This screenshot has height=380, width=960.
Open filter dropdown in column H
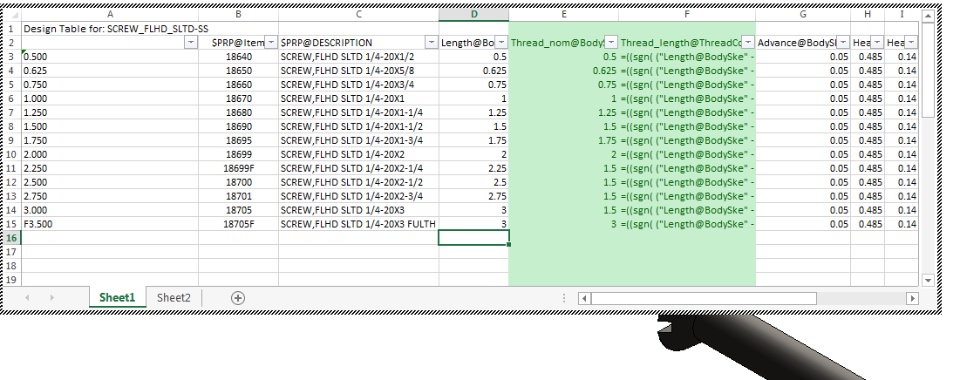(877, 42)
